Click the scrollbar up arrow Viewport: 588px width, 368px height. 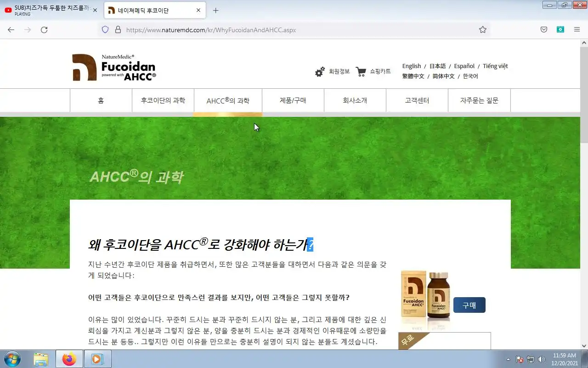[x=584, y=42]
